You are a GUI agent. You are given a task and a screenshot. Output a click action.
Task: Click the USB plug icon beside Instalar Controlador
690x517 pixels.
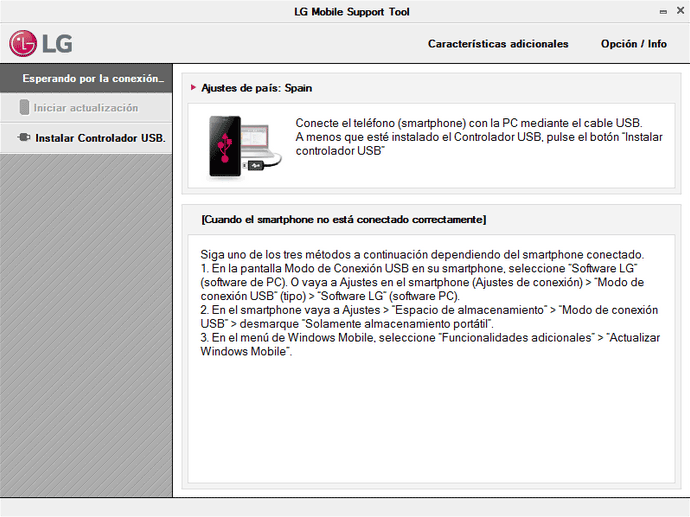[24, 137]
